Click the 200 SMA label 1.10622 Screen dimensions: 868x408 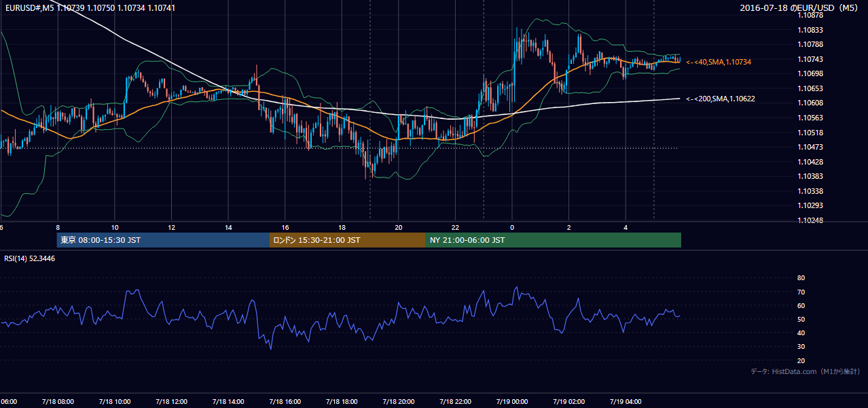721,99
